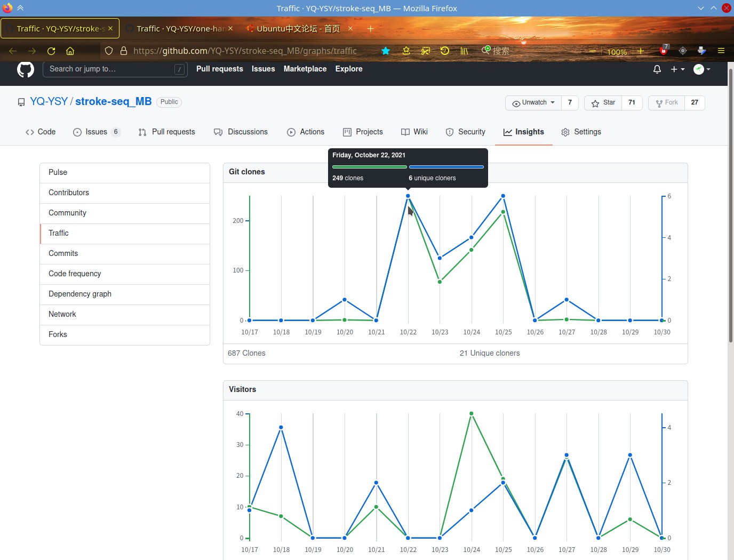The height and width of the screenshot is (560, 734).
Task: Reload the current page
Action: coord(51,51)
